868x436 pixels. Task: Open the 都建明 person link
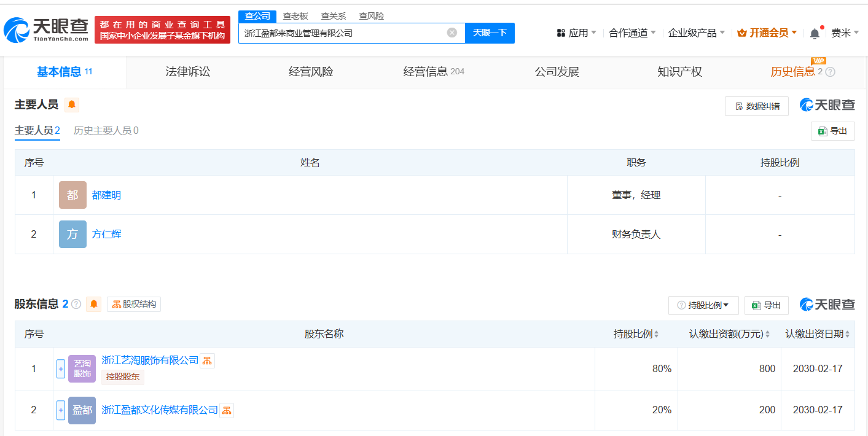click(x=106, y=195)
